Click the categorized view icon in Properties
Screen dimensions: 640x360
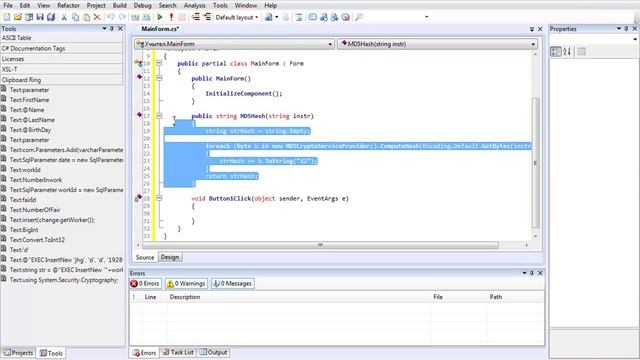[556, 51]
